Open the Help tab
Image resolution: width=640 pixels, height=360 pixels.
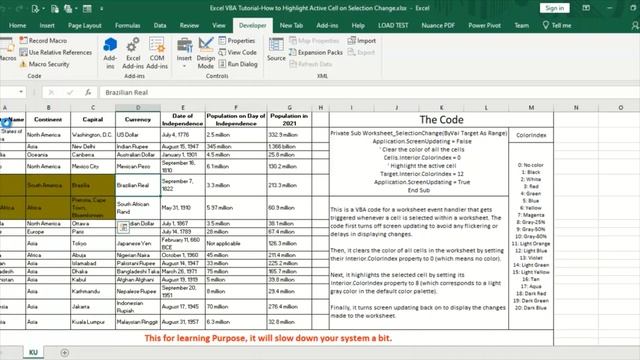(358, 25)
